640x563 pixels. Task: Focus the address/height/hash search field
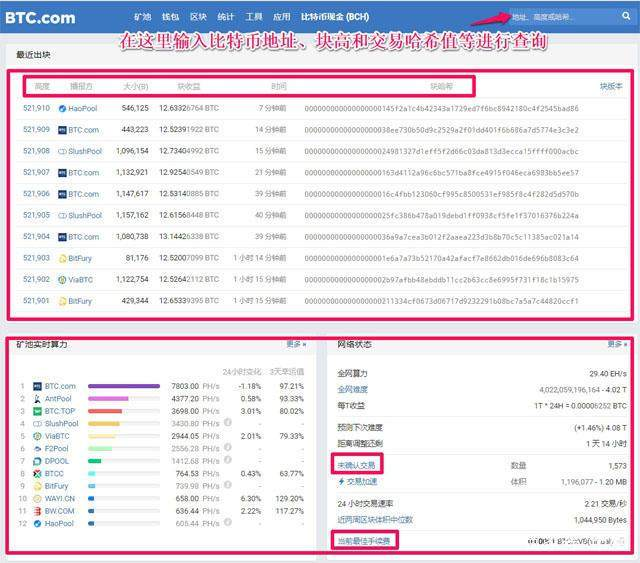(563, 17)
